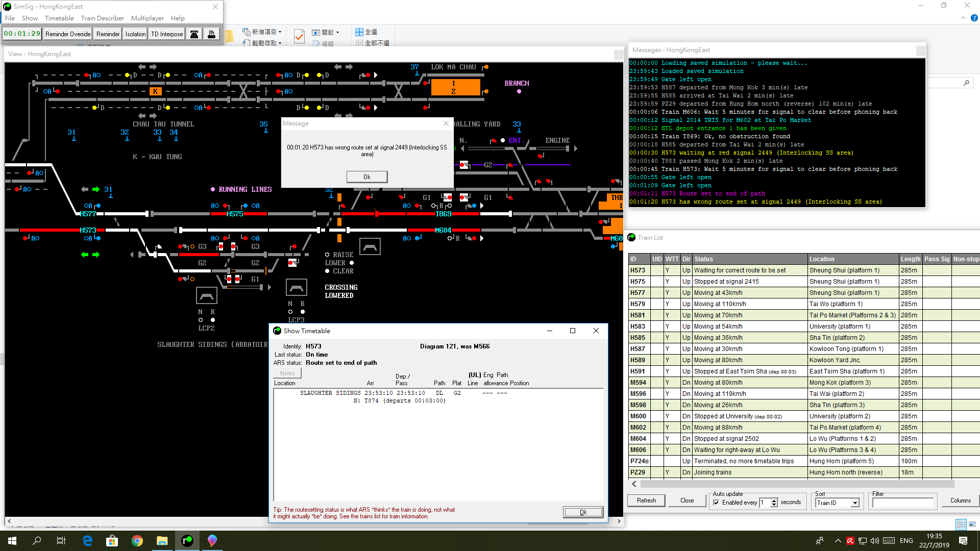Select LCP3 R position indicator

pyautogui.click(x=303, y=312)
